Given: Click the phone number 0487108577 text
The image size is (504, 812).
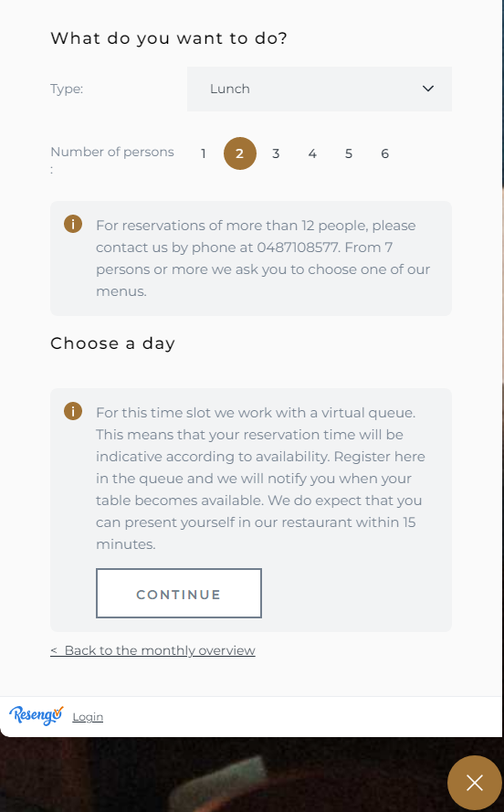Looking at the screenshot, I should (298, 248).
